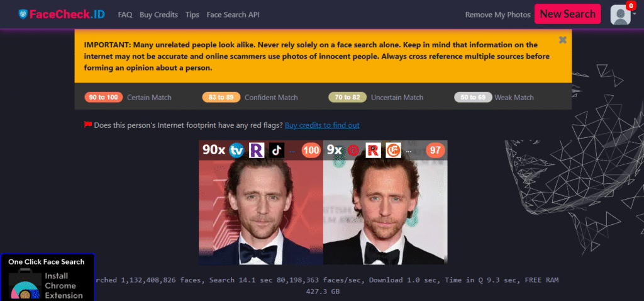Image resolution: width=644 pixels, height=301 pixels.
Task: Expand more sources ellipsis on second result
Action: 409,151
